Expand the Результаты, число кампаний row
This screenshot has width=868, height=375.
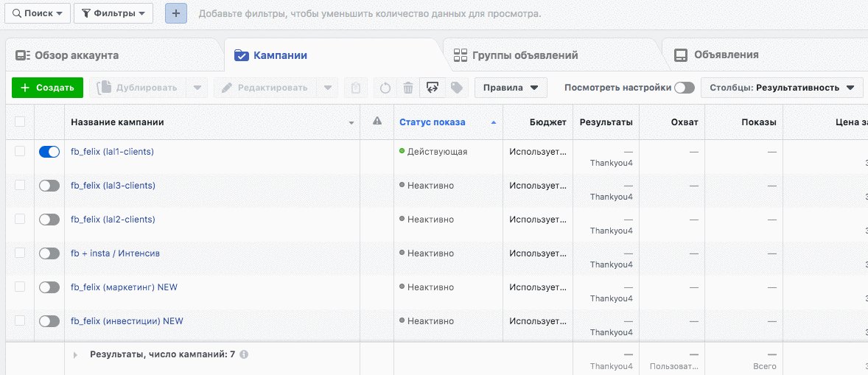coord(75,355)
